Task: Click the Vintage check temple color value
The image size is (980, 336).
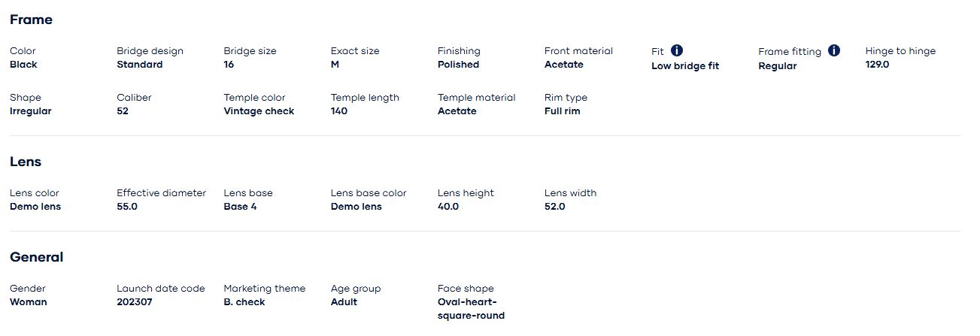Action: point(259,111)
